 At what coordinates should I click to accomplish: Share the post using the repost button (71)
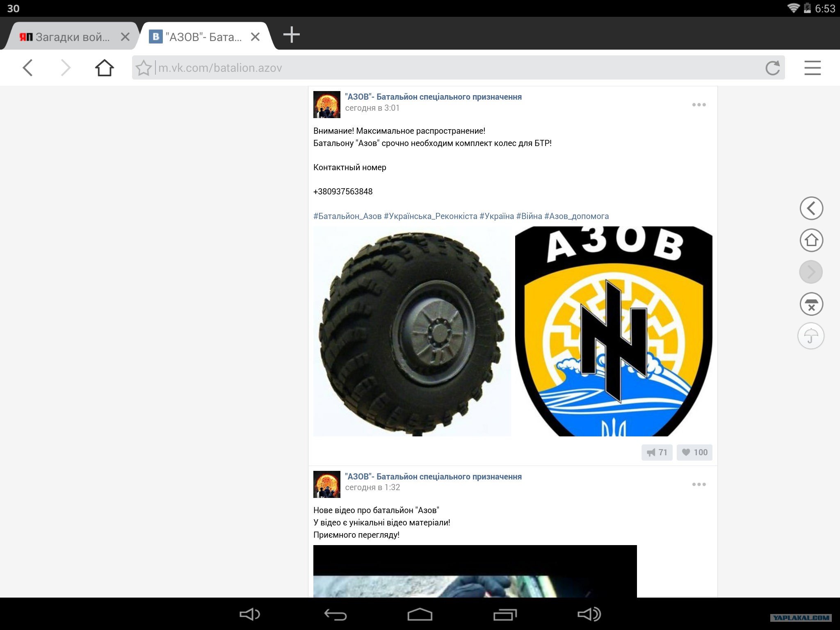657,452
